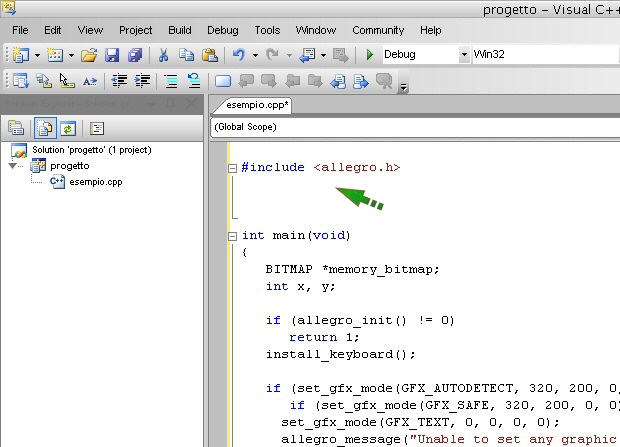This screenshot has height=447, width=620.
Task: Click the Increase Indent icon
Action: pyautogui.click(x=142, y=81)
